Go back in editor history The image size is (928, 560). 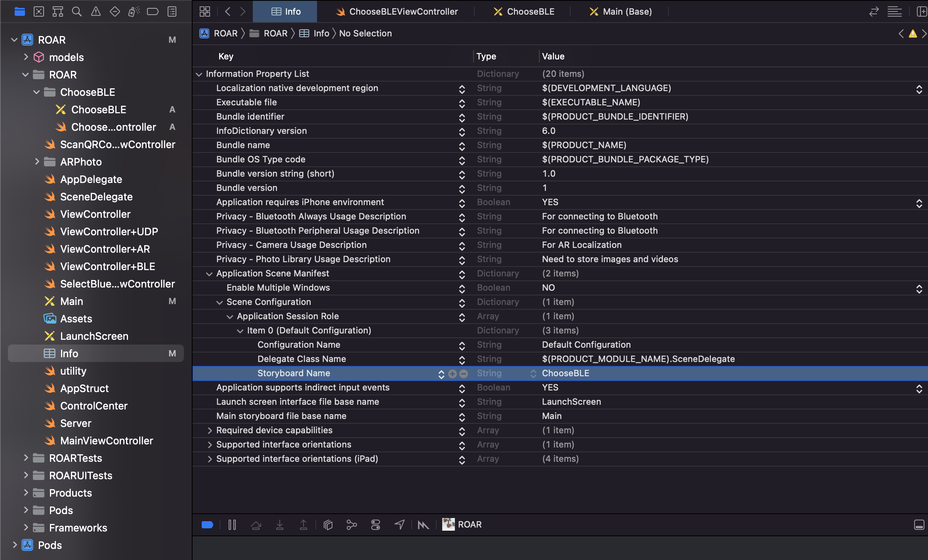coord(227,11)
